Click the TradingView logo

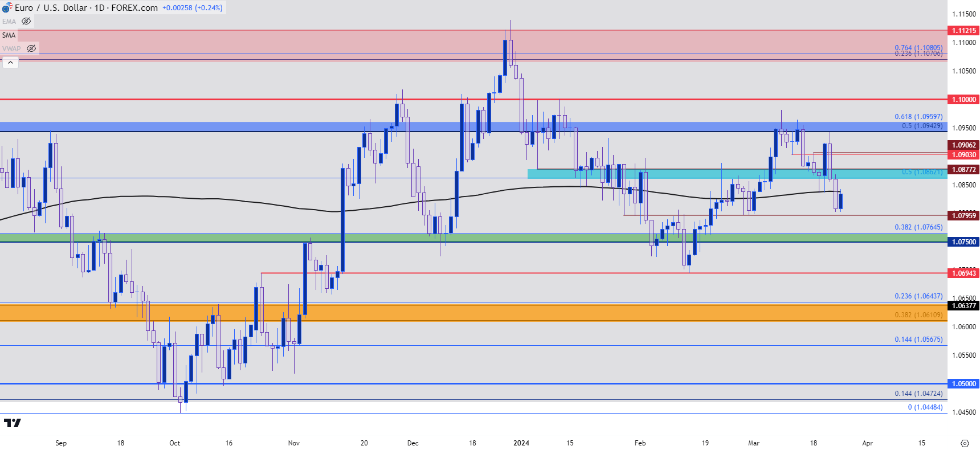click(12, 423)
